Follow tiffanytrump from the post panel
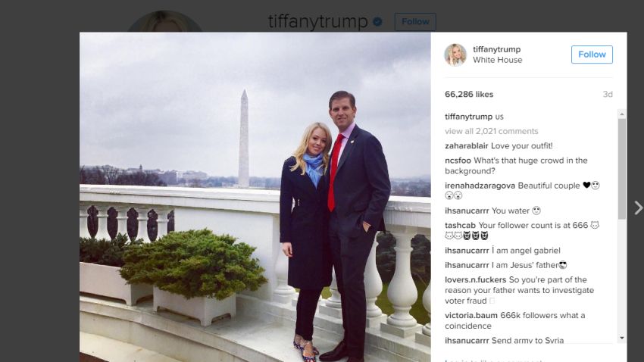 pos(592,55)
